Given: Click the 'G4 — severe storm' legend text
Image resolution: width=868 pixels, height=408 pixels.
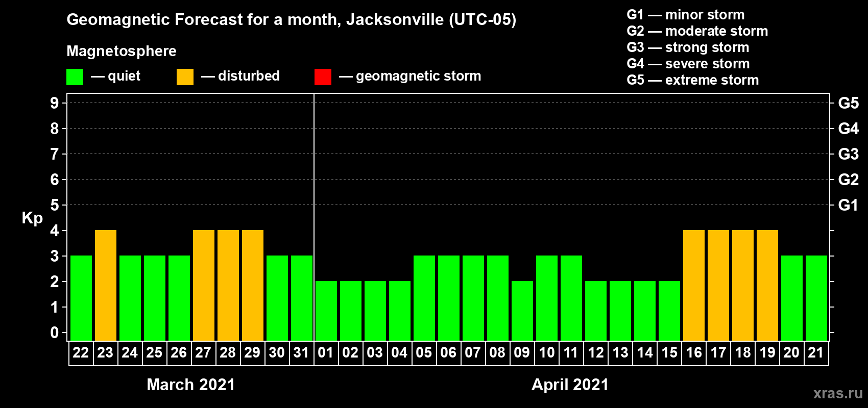Looking at the screenshot, I should (688, 64).
